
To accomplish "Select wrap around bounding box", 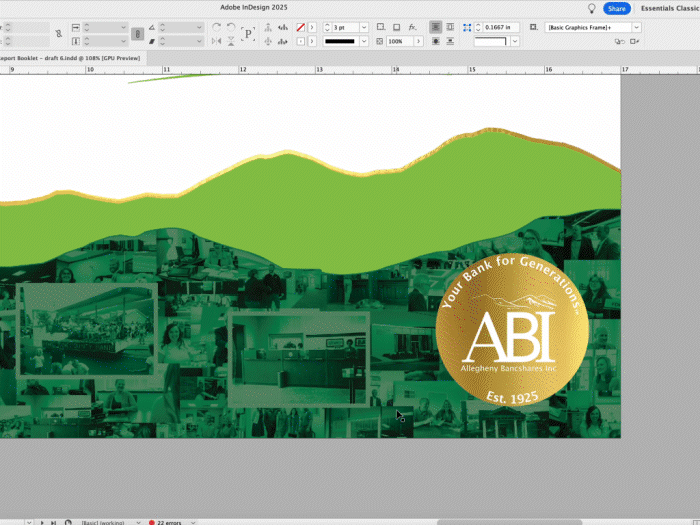I will [x=450, y=27].
